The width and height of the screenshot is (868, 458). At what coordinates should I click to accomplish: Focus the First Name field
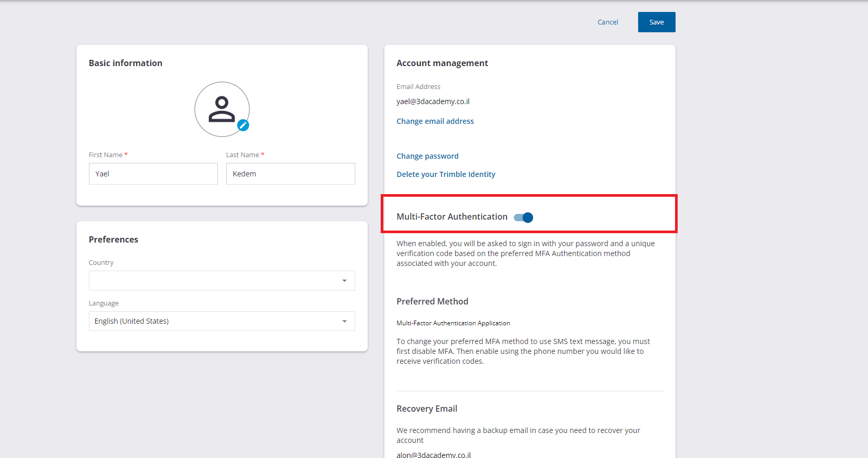153,174
